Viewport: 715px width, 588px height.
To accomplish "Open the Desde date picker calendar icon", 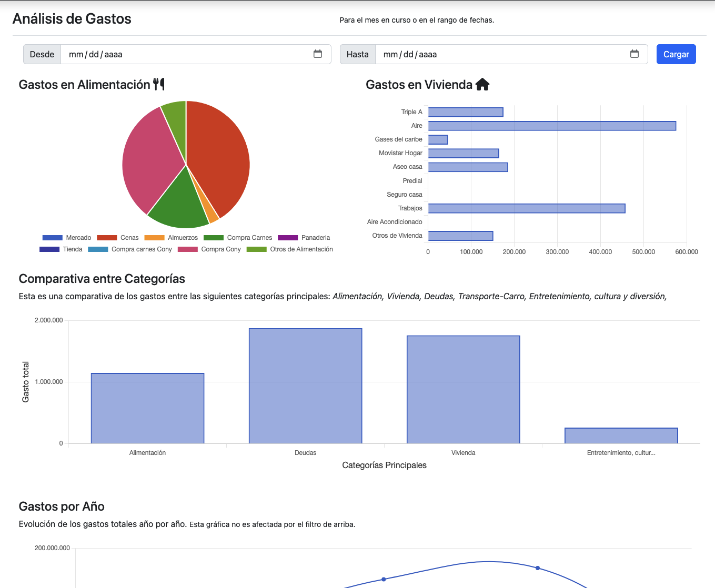I will coord(318,54).
